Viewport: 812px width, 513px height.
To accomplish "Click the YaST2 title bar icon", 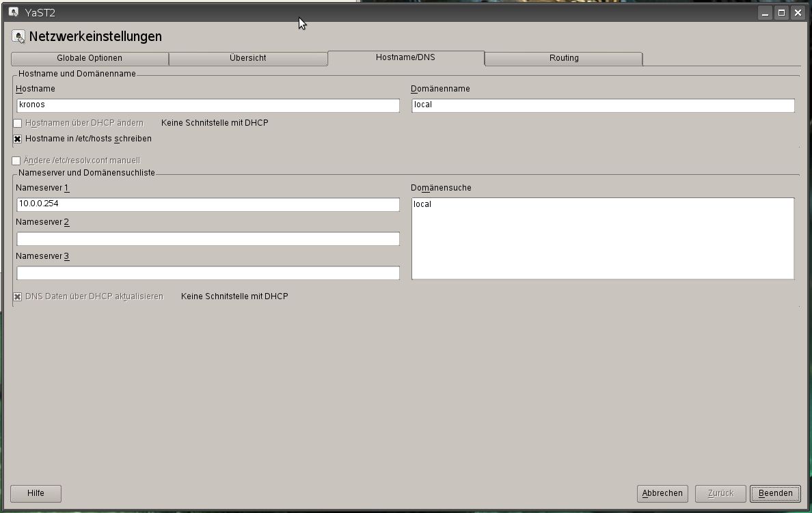I will pyautogui.click(x=14, y=12).
